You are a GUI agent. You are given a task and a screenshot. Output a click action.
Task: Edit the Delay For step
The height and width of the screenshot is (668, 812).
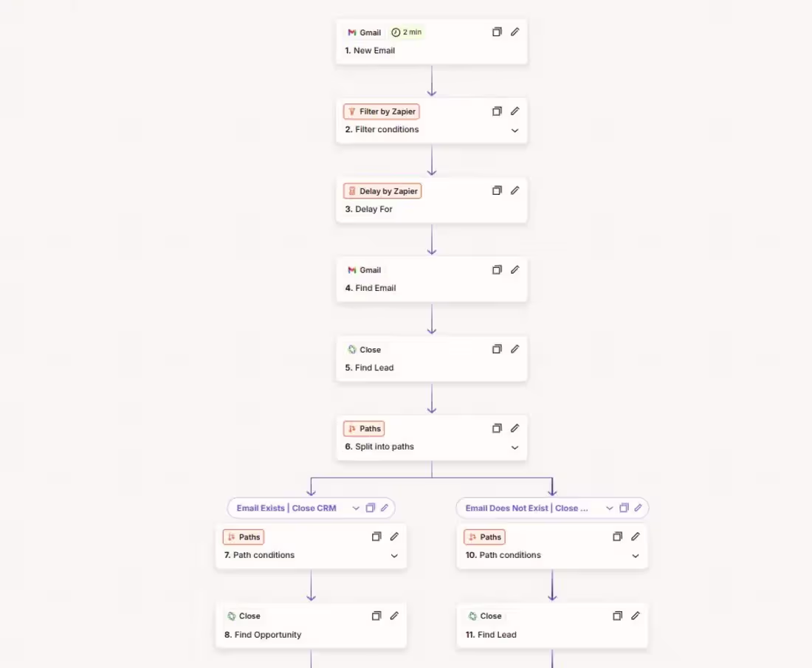[515, 190]
